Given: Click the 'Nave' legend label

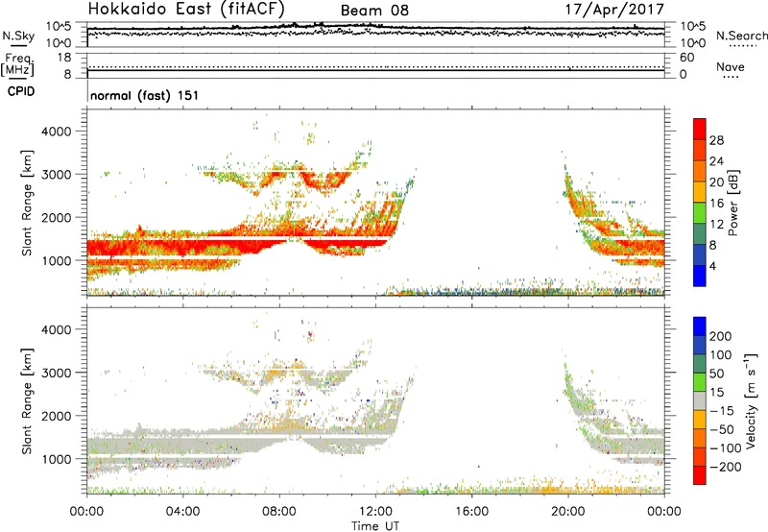Looking at the screenshot, I should coord(731,66).
